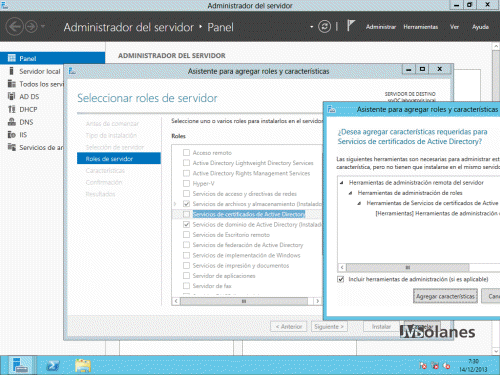
Task: Check Servicios de impresión y documentos
Action: [x=186, y=265]
